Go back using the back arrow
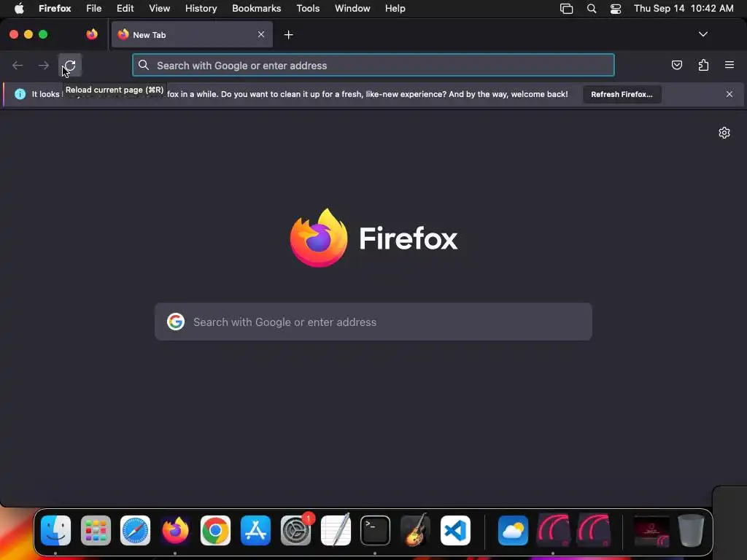The height and width of the screenshot is (560, 747). tap(18, 65)
